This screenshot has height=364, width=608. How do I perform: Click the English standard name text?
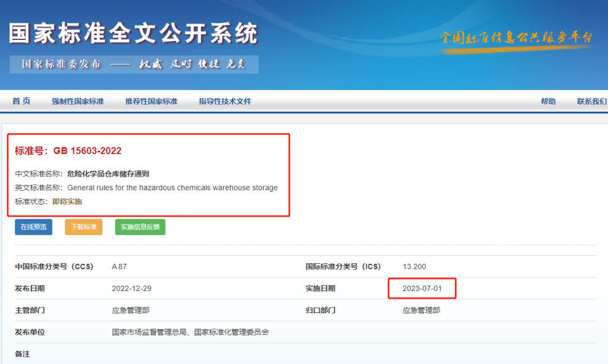click(x=172, y=188)
